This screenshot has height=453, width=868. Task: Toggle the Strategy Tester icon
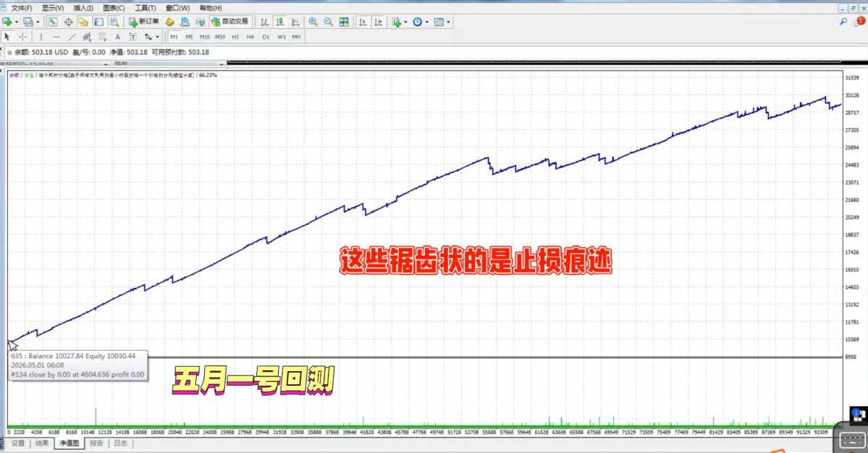click(114, 22)
